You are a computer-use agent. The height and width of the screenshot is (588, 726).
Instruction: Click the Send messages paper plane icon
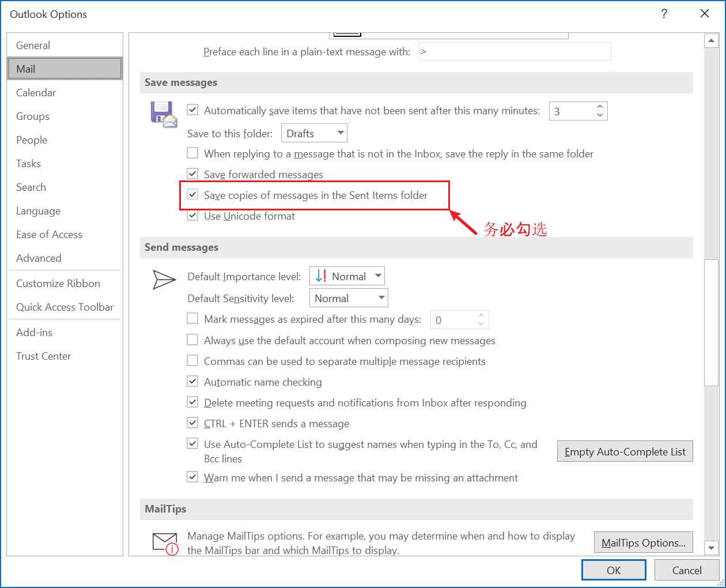pyautogui.click(x=164, y=280)
